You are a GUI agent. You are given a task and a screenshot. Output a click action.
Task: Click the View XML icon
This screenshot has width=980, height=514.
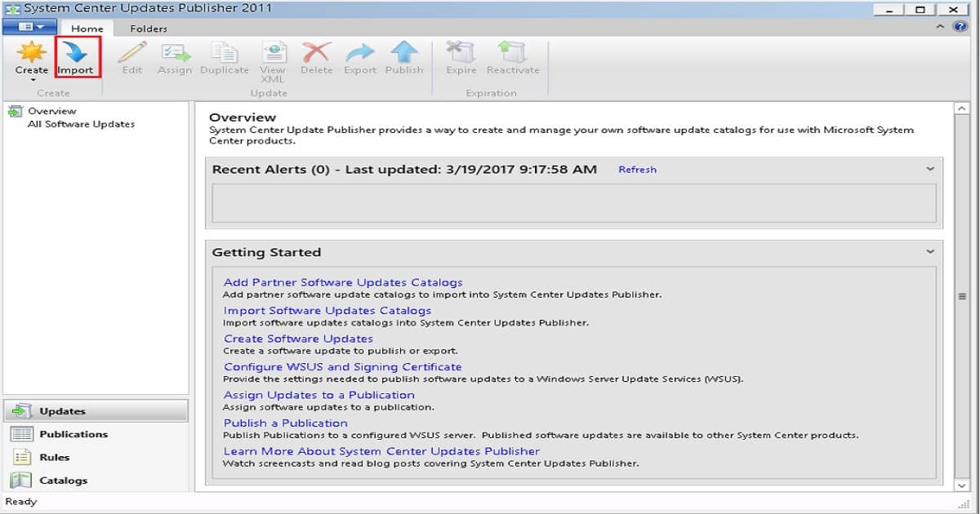(273, 51)
